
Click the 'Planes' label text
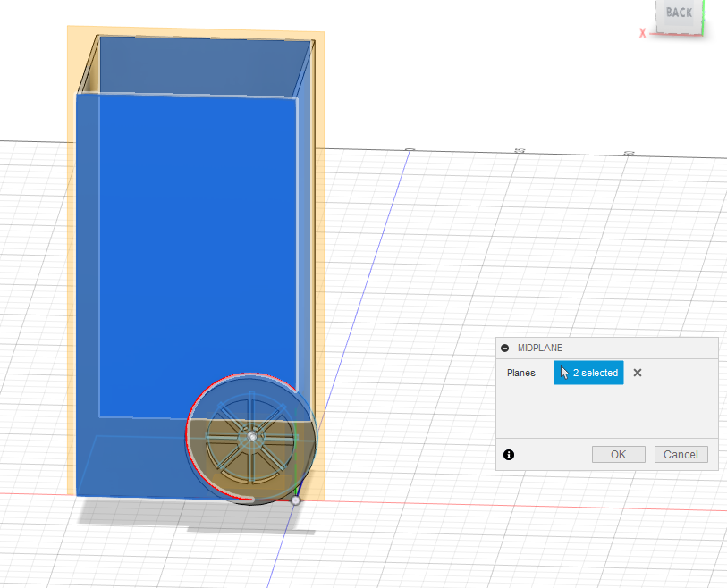pyautogui.click(x=521, y=373)
